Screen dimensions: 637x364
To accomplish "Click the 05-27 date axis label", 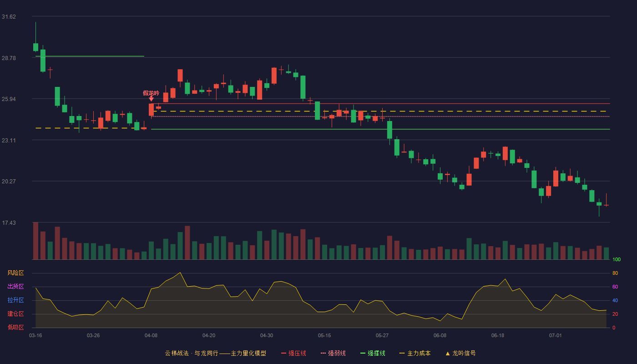I will 382,335.
